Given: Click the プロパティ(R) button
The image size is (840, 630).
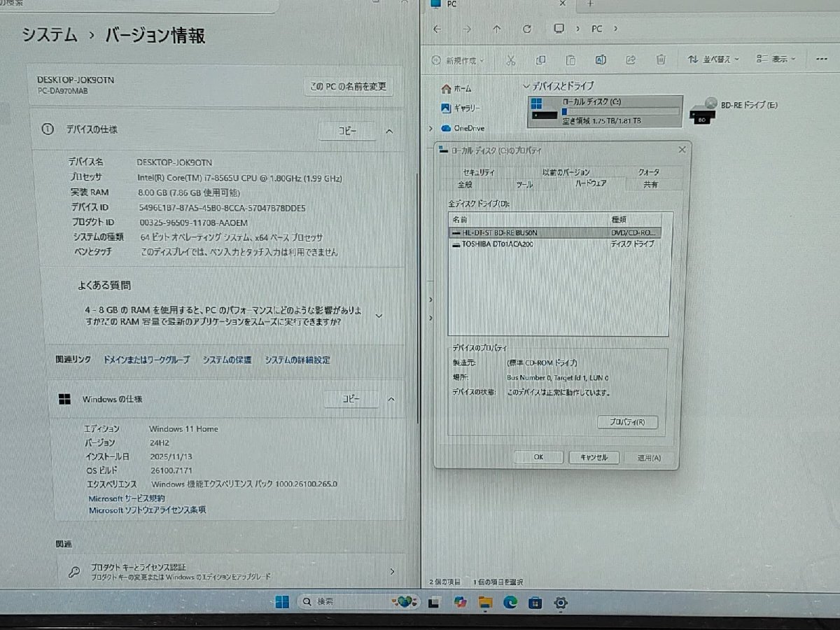Looking at the screenshot, I should coord(628,422).
